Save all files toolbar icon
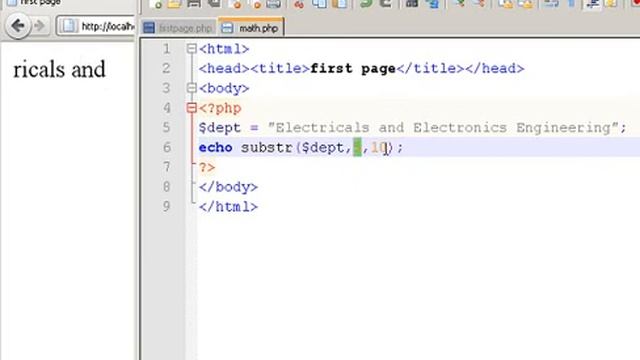This screenshot has height=360, width=640. pos(214,3)
